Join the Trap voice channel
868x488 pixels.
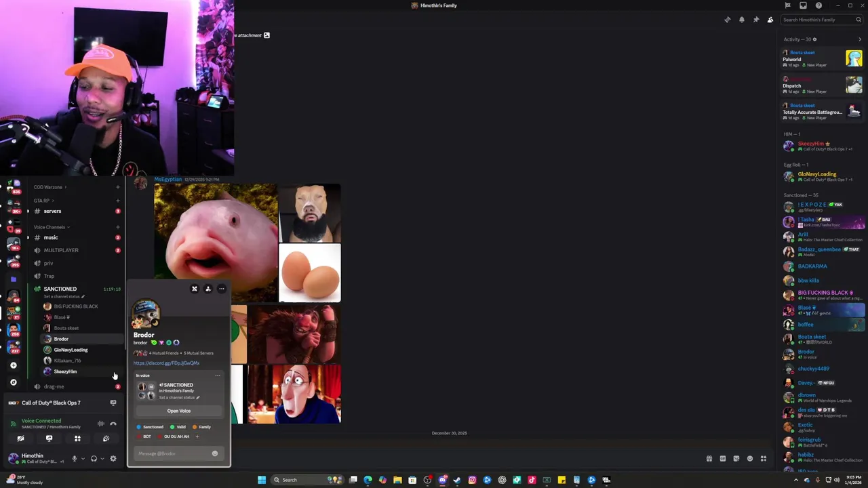pos(76,276)
